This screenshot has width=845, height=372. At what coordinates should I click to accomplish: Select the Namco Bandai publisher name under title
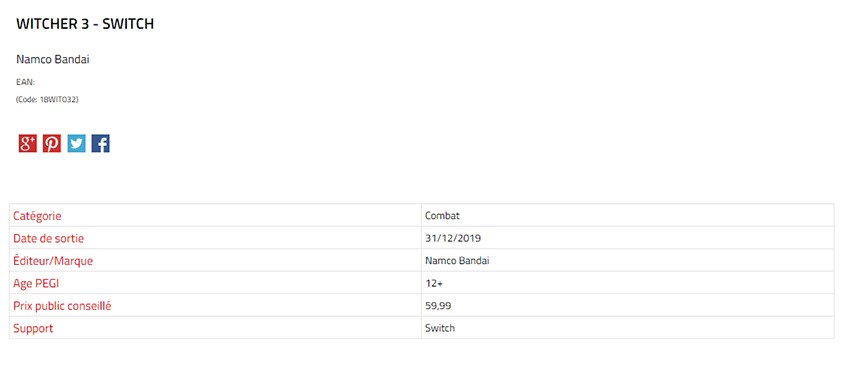click(x=53, y=59)
